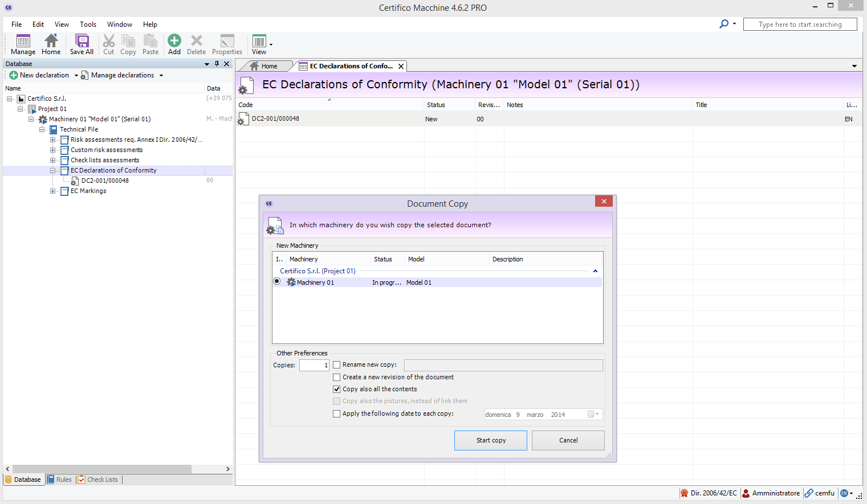This screenshot has height=504, width=867.
Task: Expand the EC Markings tree node
Action: coord(52,191)
